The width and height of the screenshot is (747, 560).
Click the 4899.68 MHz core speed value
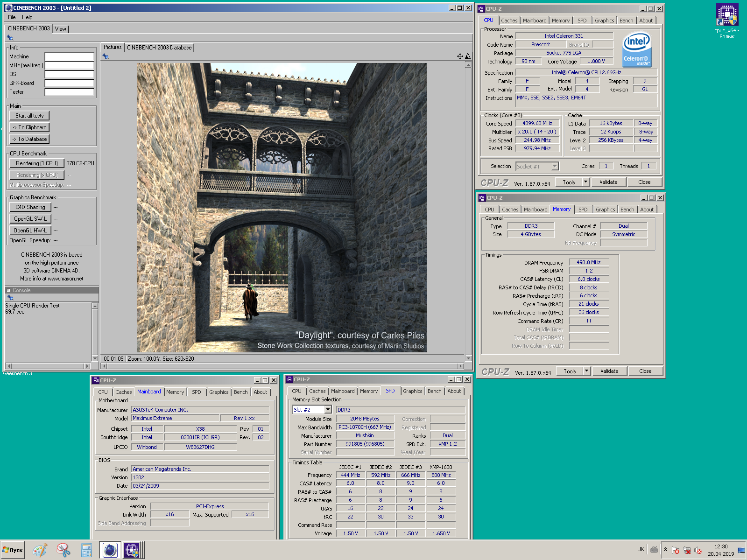click(x=537, y=124)
